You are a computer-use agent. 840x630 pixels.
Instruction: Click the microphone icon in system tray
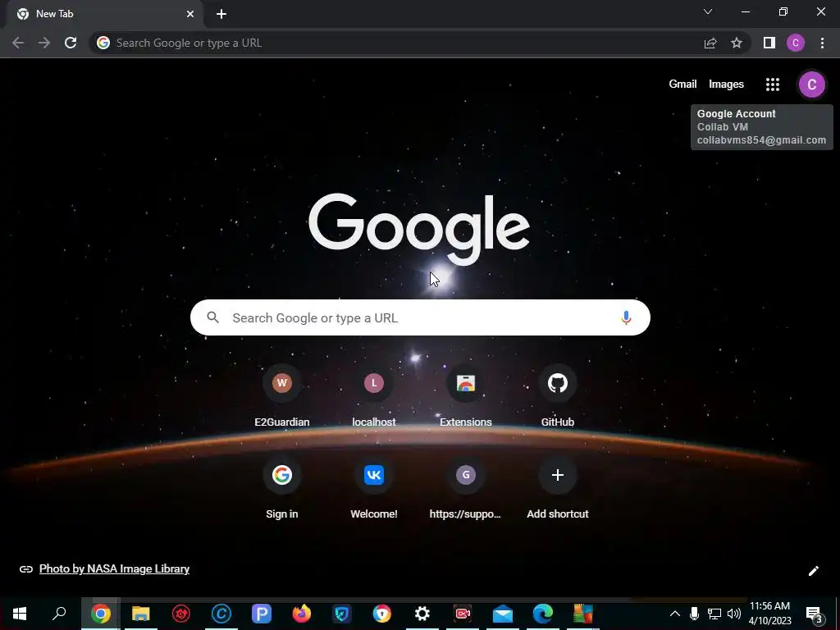click(x=694, y=614)
